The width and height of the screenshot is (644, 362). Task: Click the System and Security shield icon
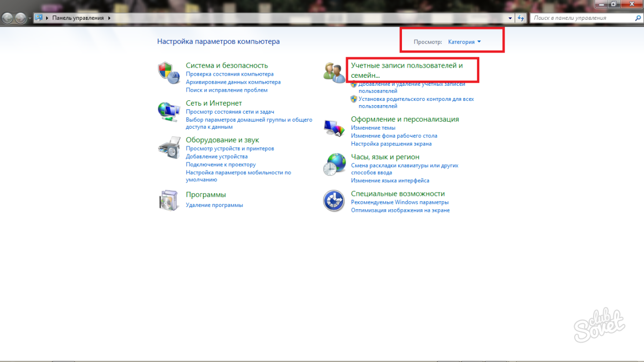tap(168, 72)
